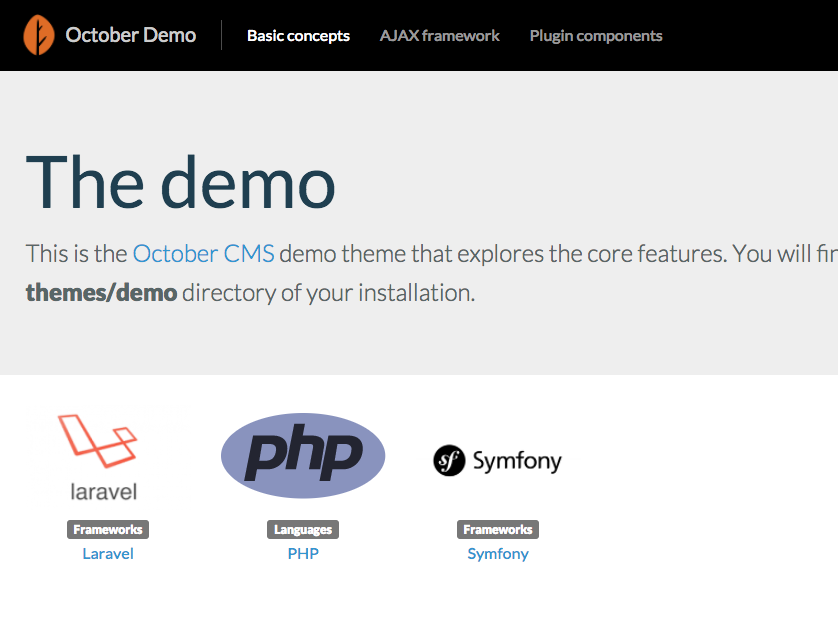Go to the AJAX framework menu item
The image size is (838, 630).
tap(439, 36)
